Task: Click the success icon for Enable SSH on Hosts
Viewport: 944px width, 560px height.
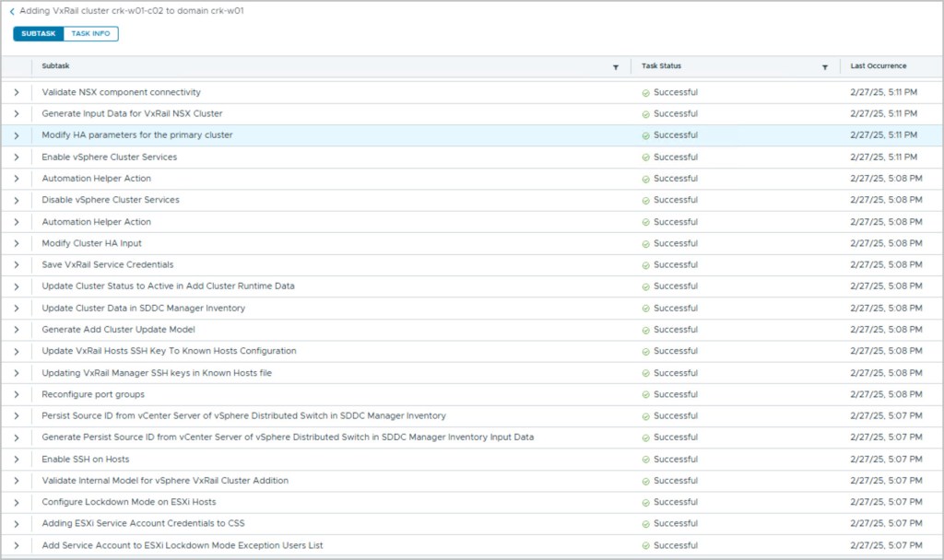Action: point(646,459)
